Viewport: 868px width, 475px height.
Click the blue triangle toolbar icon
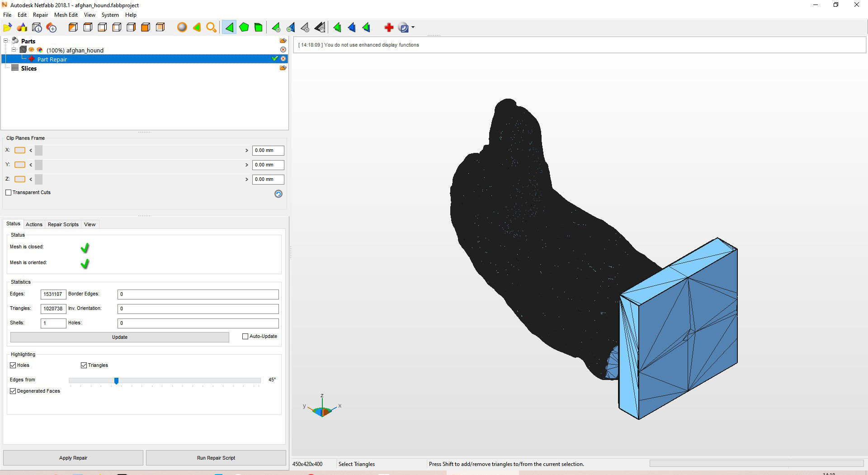352,28
